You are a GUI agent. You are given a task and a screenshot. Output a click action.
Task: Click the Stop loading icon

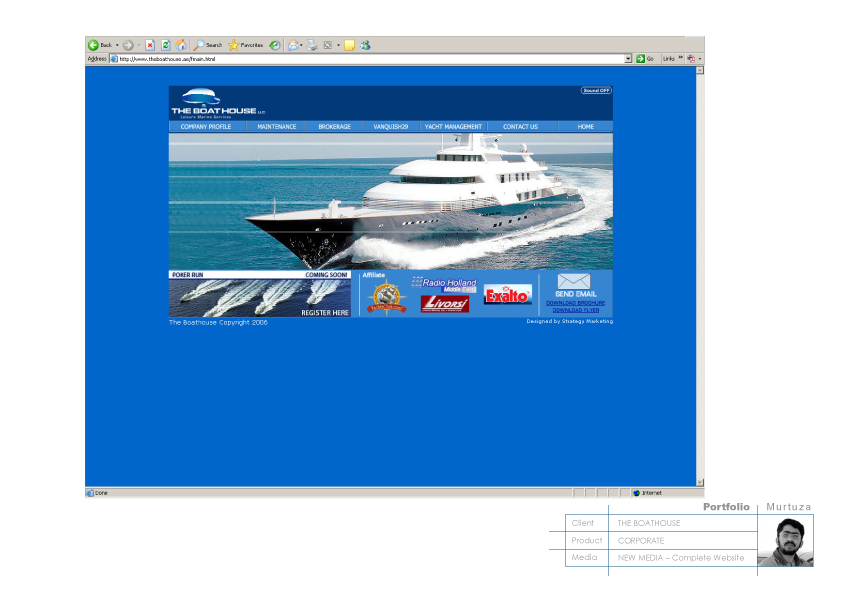pos(150,45)
